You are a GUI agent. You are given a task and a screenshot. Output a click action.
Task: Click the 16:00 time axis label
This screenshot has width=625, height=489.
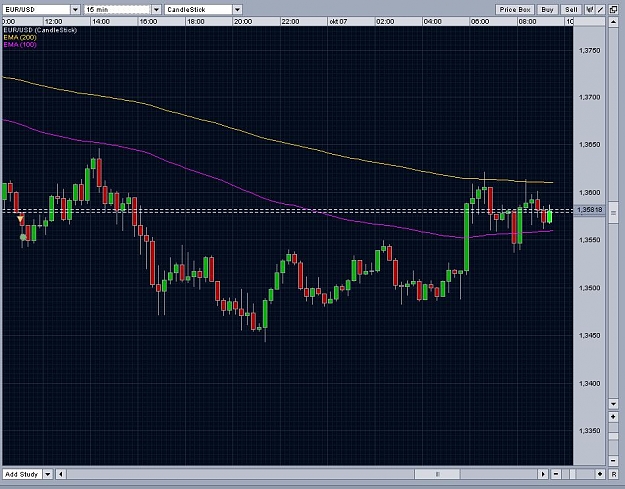pyautogui.click(x=148, y=22)
